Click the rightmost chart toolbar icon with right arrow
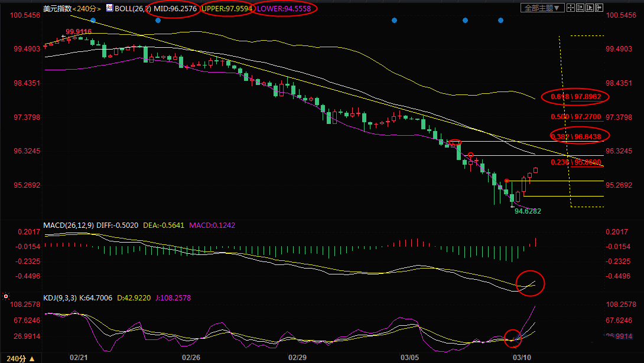 coord(598,8)
